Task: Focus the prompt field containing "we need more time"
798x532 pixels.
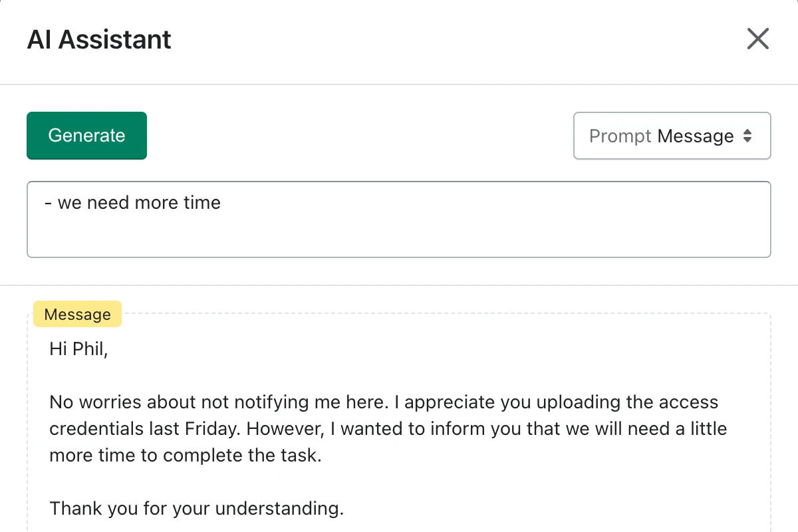Action: click(399, 219)
